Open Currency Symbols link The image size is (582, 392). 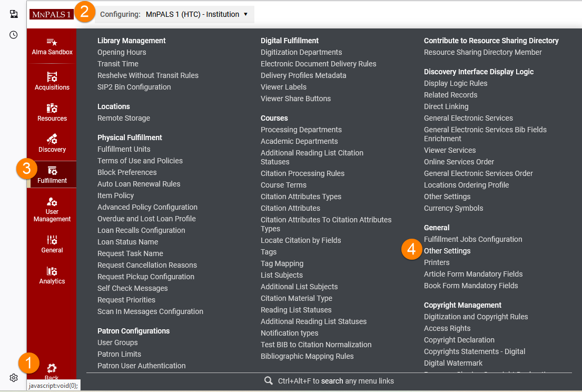point(453,208)
